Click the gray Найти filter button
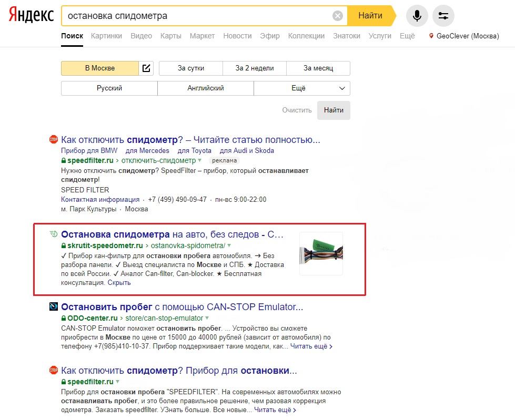The image size is (515, 420). point(334,110)
